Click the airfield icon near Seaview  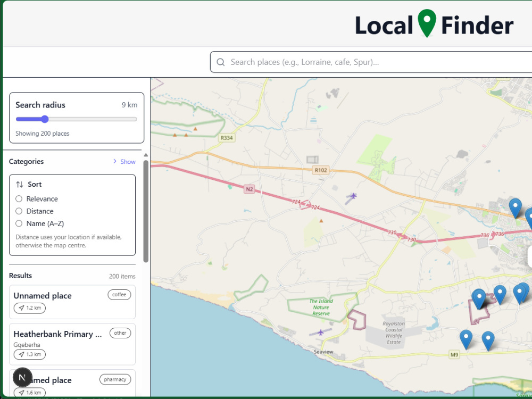click(321, 332)
